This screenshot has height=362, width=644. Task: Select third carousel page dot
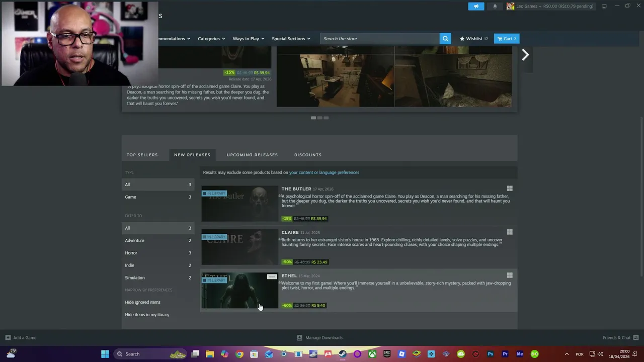point(326,118)
